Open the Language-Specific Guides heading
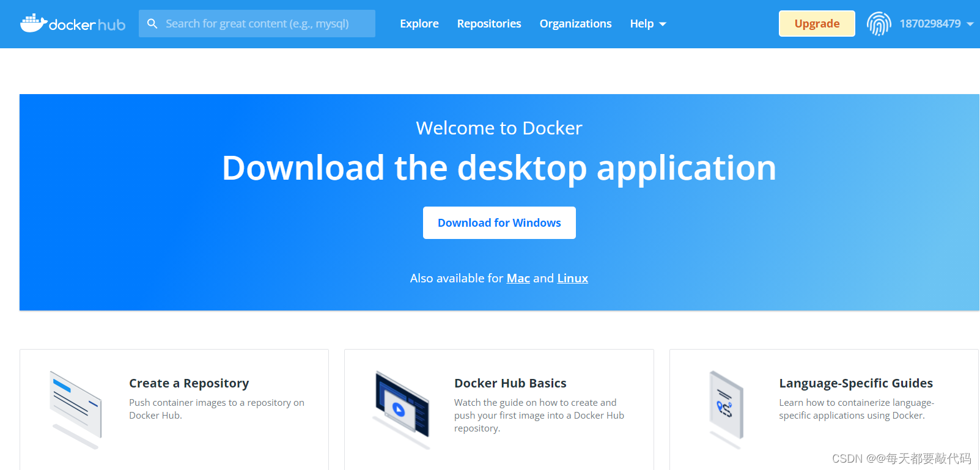The width and height of the screenshot is (980, 470). tap(856, 383)
